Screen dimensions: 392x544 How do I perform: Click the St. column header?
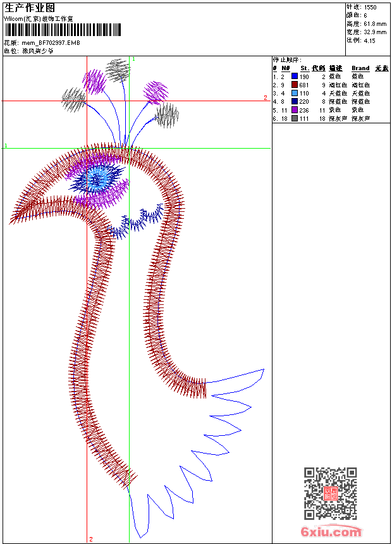(x=304, y=68)
